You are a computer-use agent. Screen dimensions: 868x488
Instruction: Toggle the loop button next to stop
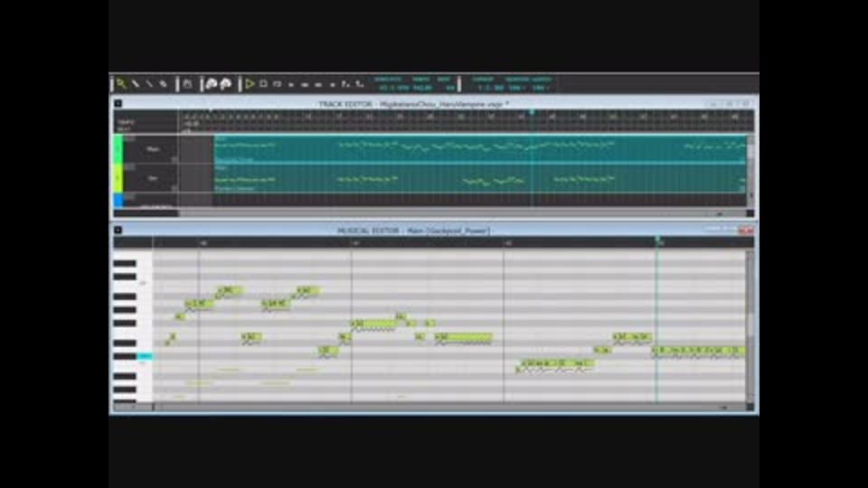pos(278,84)
